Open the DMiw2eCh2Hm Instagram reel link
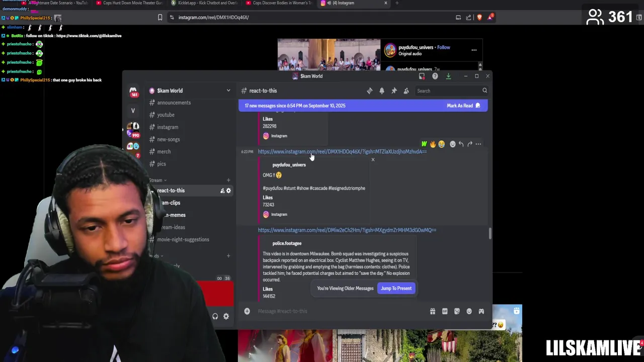The image size is (644, 362). pyautogui.click(x=347, y=230)
